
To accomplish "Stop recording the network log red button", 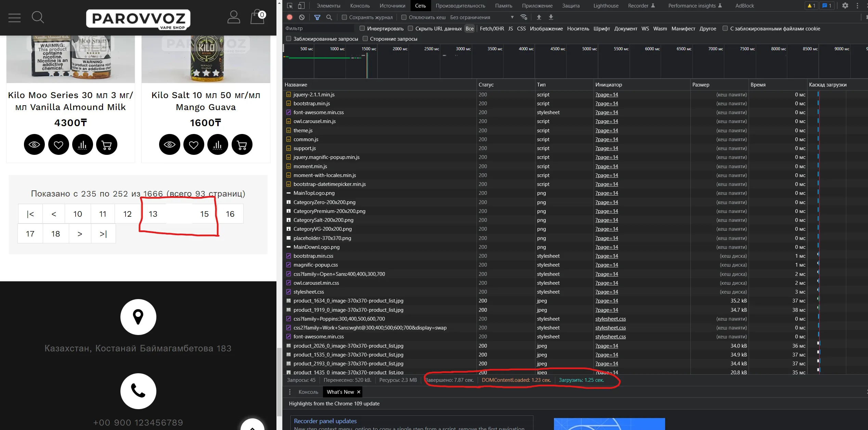I will click(x=290, y=17).
